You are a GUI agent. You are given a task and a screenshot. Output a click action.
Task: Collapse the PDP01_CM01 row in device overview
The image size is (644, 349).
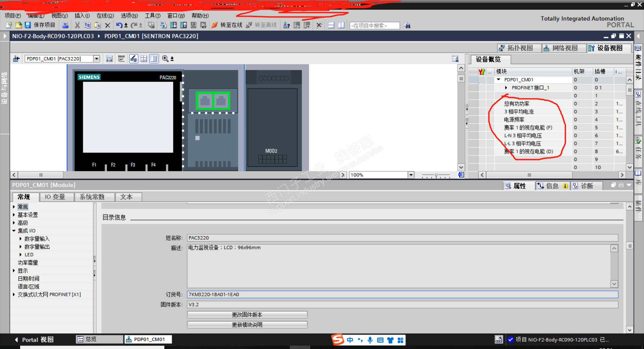pos(499,80)
